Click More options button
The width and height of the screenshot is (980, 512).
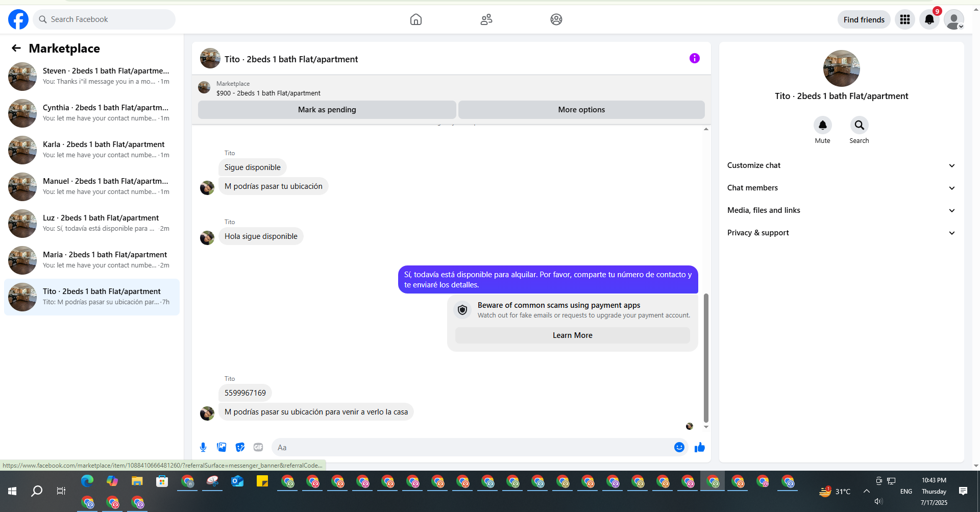tap(581, 110)
